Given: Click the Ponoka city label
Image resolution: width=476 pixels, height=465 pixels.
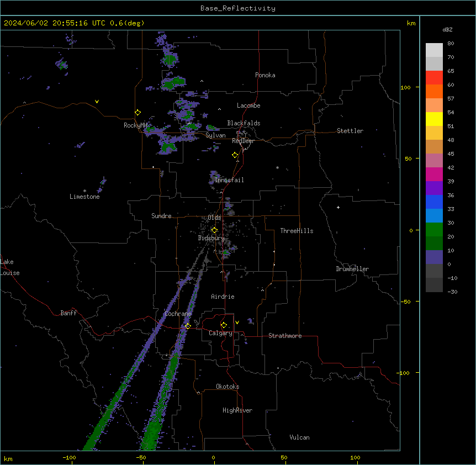Looking at the screenshot, I should (265, 75).
